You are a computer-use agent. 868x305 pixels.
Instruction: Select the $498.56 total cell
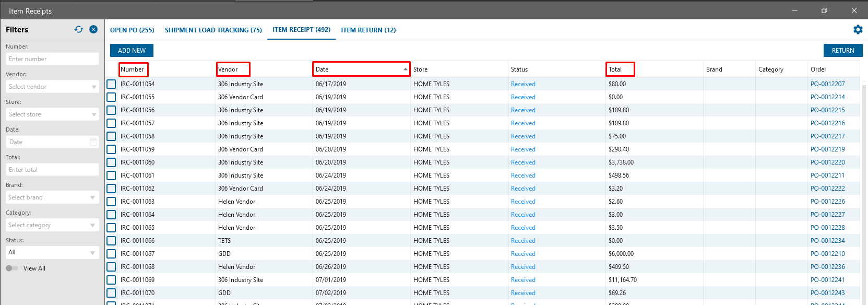[x=619, y=175]
